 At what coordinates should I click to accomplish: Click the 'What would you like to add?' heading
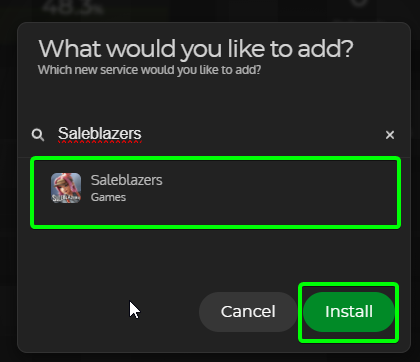pos(196,49)
